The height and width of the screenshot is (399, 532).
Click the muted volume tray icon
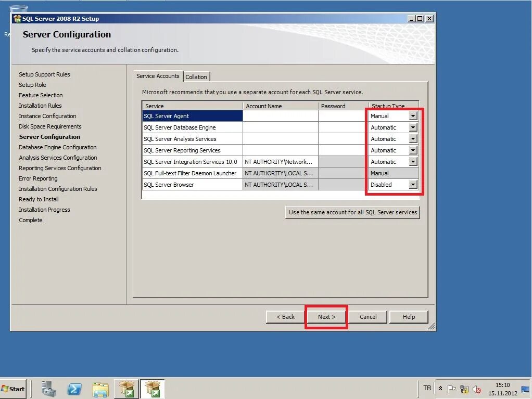coord(477,390)
